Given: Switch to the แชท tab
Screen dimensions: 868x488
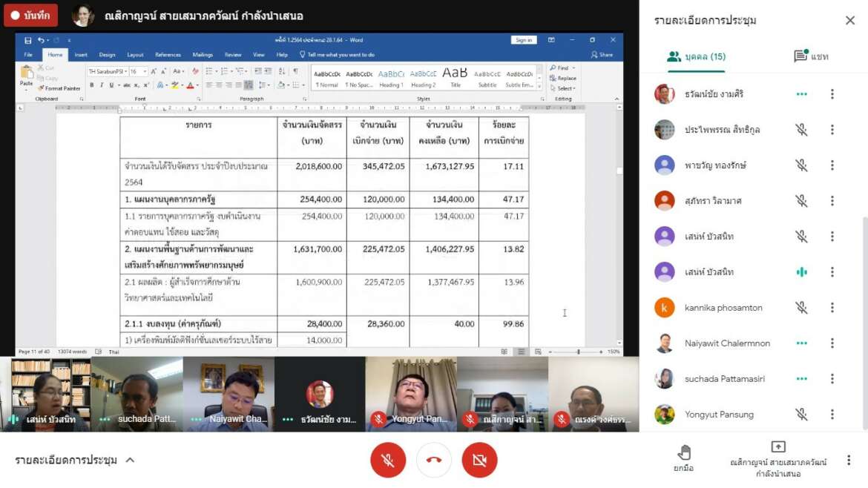Looking at the screenshot, I should [x=811, y=56].
